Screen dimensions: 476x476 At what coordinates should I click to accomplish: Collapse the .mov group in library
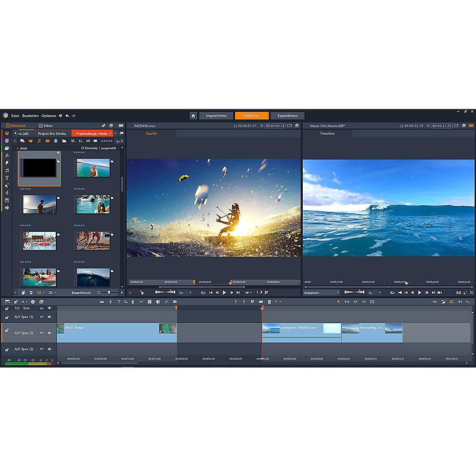[x=18, y=149]
